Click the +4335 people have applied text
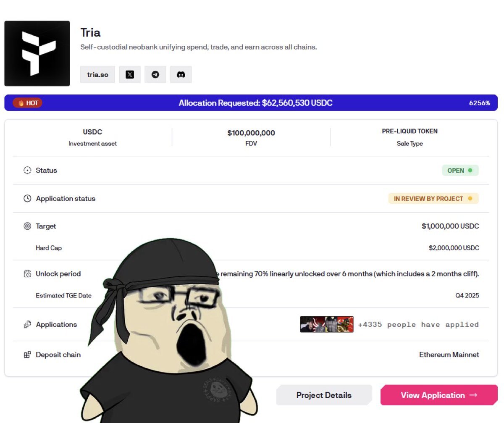The width and height of the screenshot is (504, 423). (x=418, y=324)
